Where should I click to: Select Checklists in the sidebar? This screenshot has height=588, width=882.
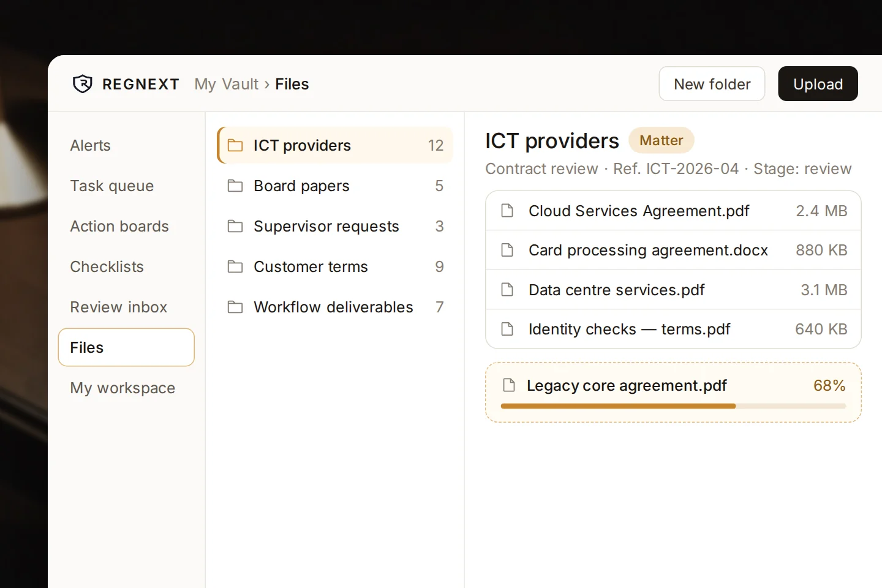coord(126,266)
